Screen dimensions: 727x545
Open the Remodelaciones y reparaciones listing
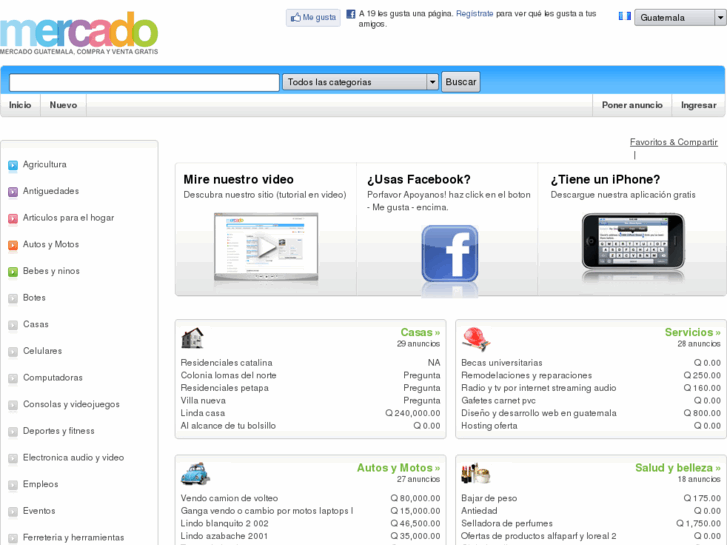tap(526, 375)
